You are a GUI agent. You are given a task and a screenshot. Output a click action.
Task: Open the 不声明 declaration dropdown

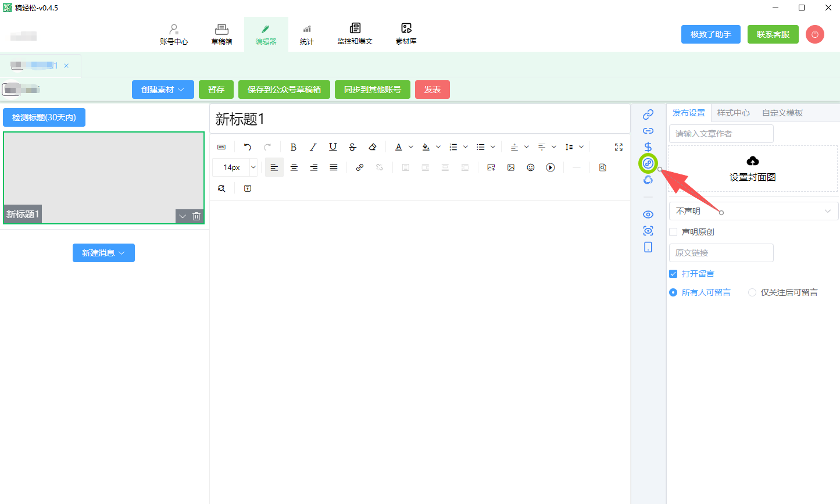coord(753,211)
